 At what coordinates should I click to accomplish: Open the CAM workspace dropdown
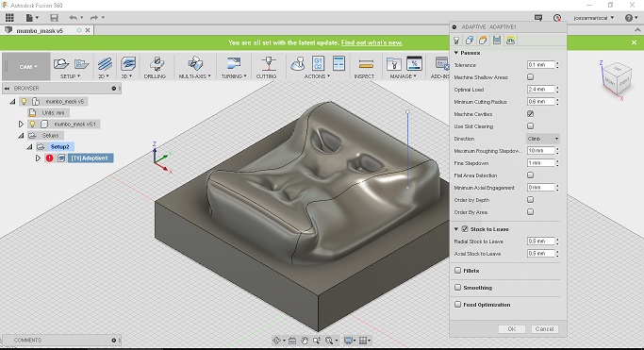coord(27,67)
